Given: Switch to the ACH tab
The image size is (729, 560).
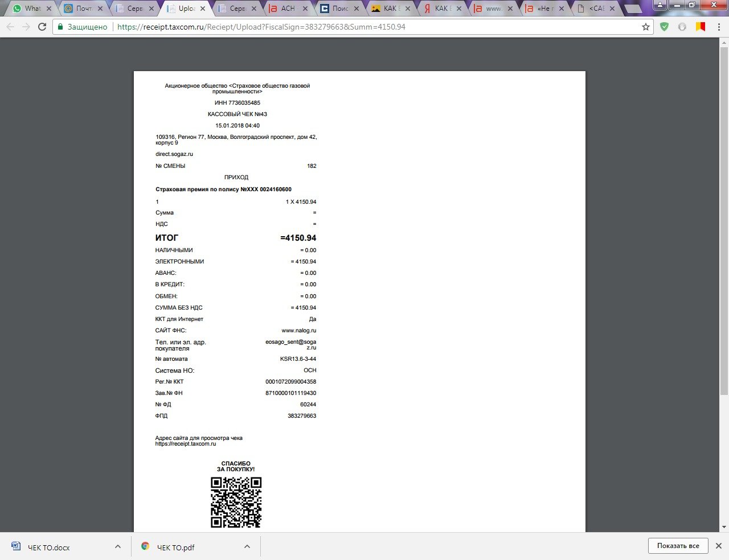Looking at the screenshot, I should (288, 9).
